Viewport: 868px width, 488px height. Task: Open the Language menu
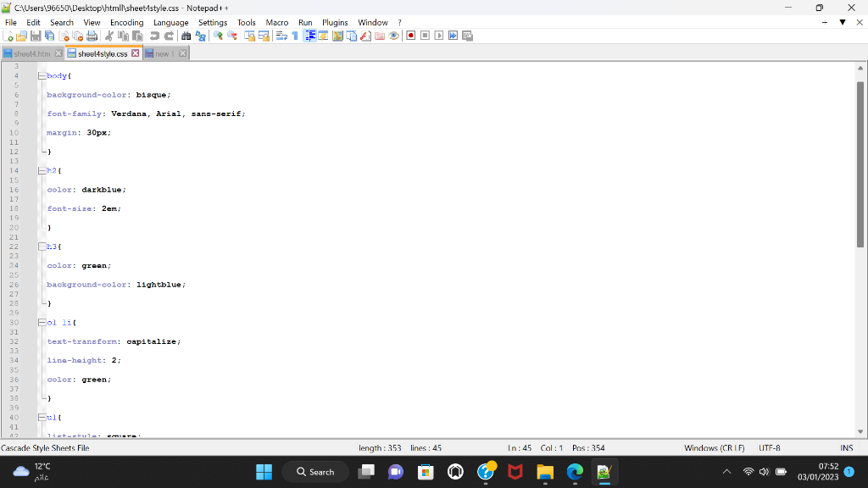[172, 22]
